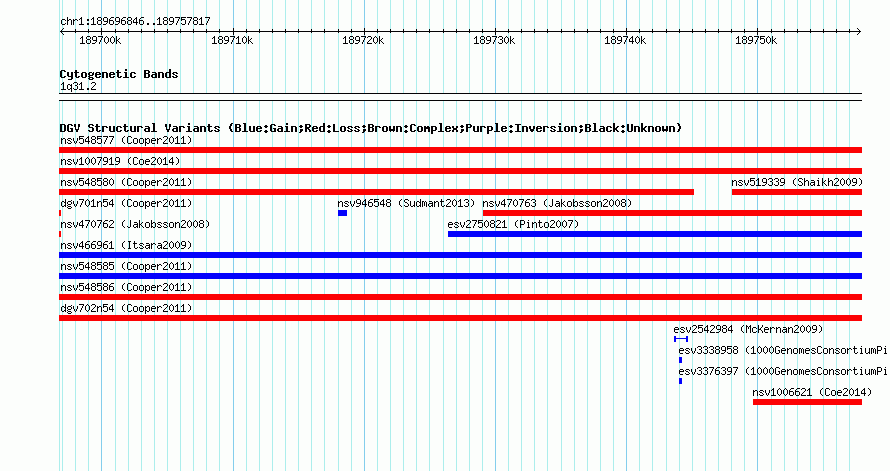The height and width of the screenshot is (471, 890).
Task: Open the esv3376397 variant label
Action: pos(783,371)
